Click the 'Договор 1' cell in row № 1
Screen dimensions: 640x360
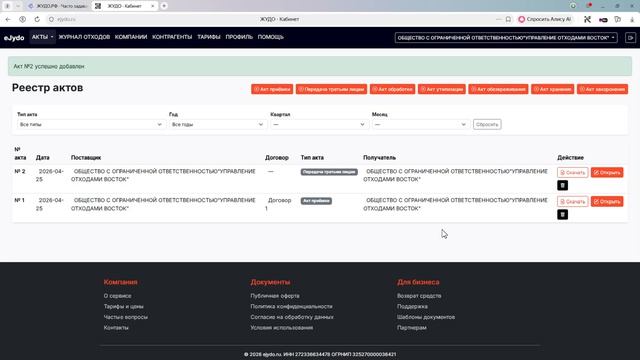pos(278,204)
